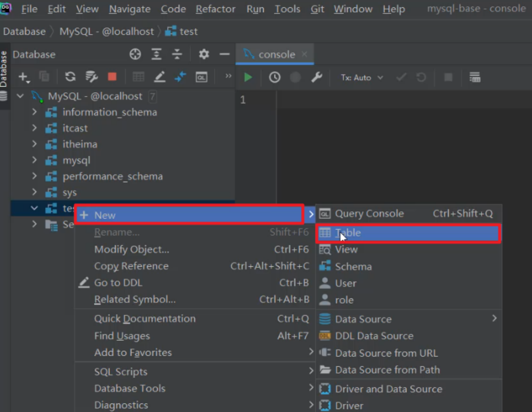
Task: Open the SQL Scripts submenu
Action: coord(194,372)
